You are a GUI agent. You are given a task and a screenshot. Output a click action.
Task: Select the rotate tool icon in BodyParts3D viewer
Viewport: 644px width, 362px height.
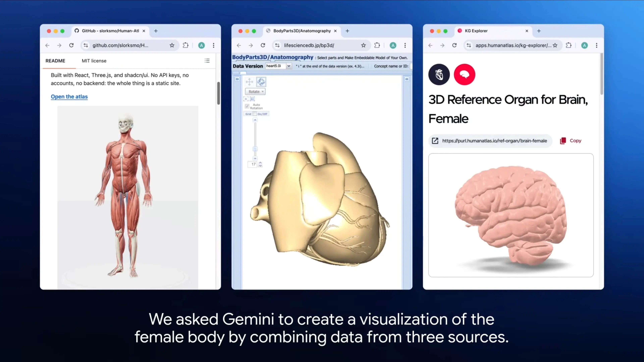click(x=261, y=82)
